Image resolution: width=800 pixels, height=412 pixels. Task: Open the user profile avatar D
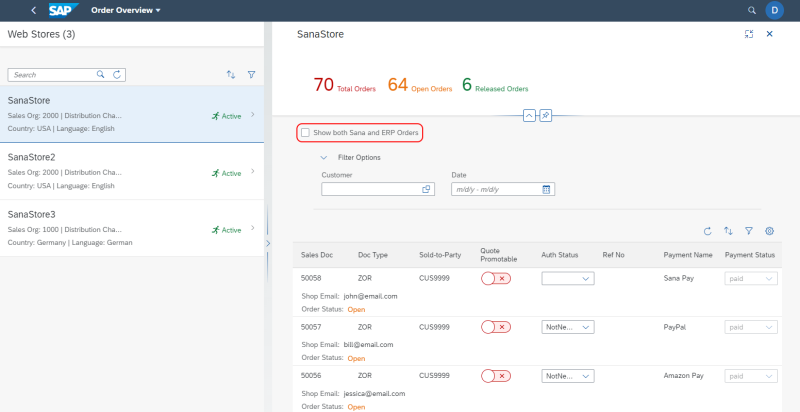coord(774,10)
